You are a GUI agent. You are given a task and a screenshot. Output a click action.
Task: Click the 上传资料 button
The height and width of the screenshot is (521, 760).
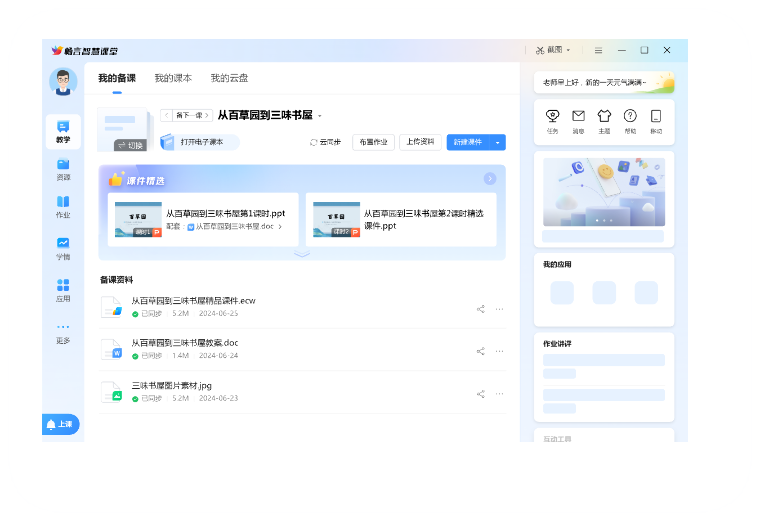[420, 142]
